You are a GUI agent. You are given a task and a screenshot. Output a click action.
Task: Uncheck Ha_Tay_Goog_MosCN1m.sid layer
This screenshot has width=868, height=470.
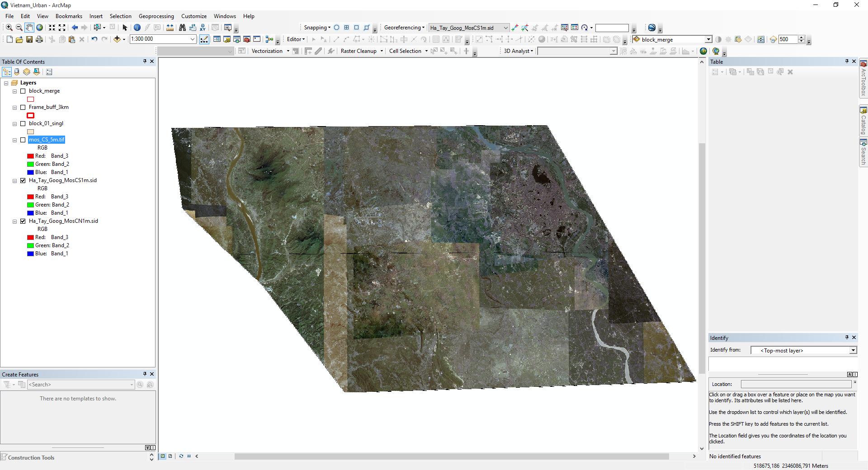pyautogui.click(x=23, y=221)
